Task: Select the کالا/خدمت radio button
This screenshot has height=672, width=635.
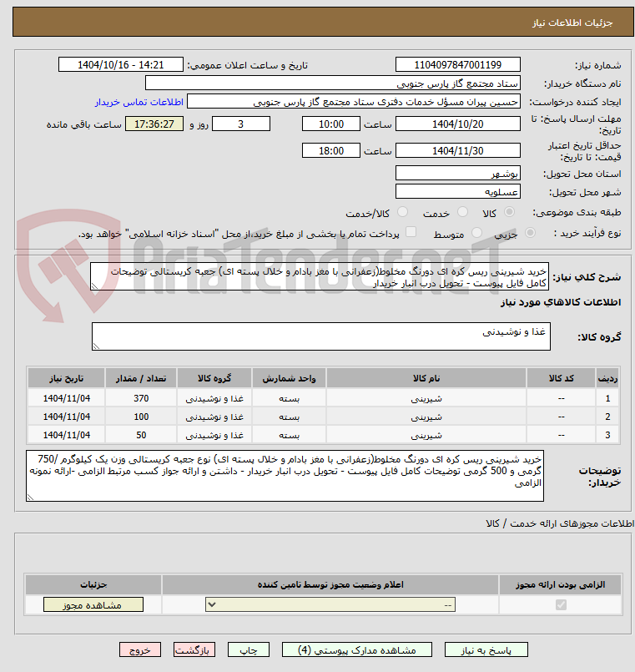Action: click(402, 212)
